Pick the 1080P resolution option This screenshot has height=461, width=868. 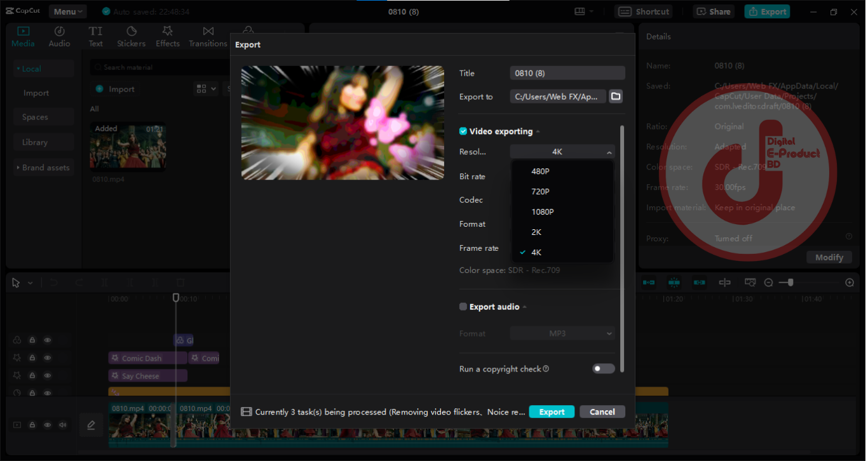(562, 212)
